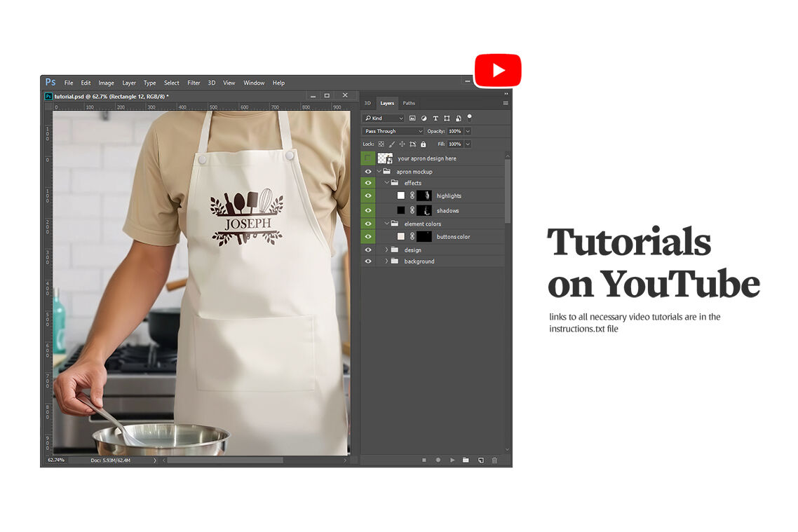Image resolution: width=798 pixels, height=532 pixels.
Task: Click the delete trash icon in panel
Action: click(x=494, y=460)
